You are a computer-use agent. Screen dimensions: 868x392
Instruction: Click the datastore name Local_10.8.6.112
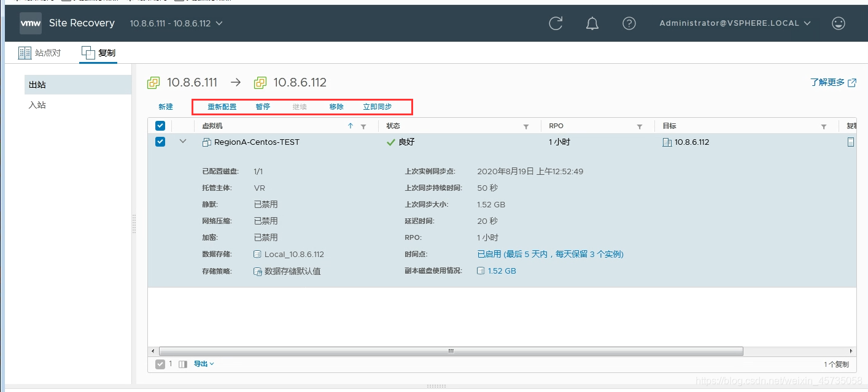click(294, 255)
